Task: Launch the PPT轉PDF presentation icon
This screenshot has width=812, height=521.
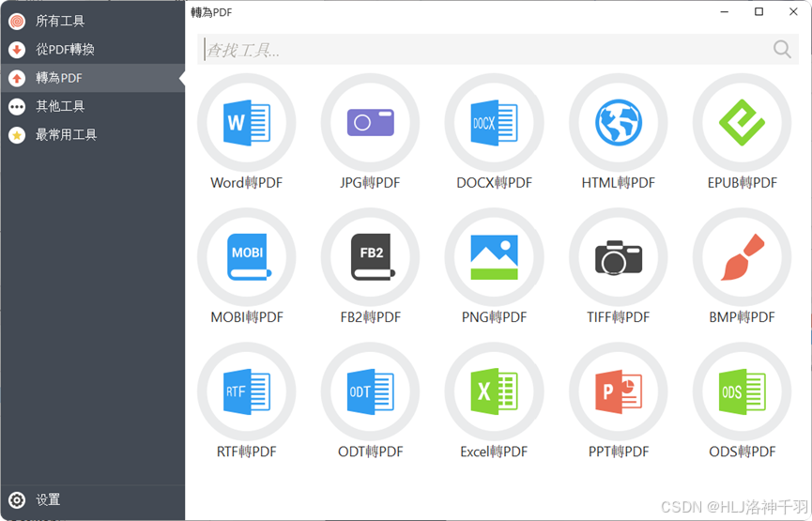Action: coord(619,391)
